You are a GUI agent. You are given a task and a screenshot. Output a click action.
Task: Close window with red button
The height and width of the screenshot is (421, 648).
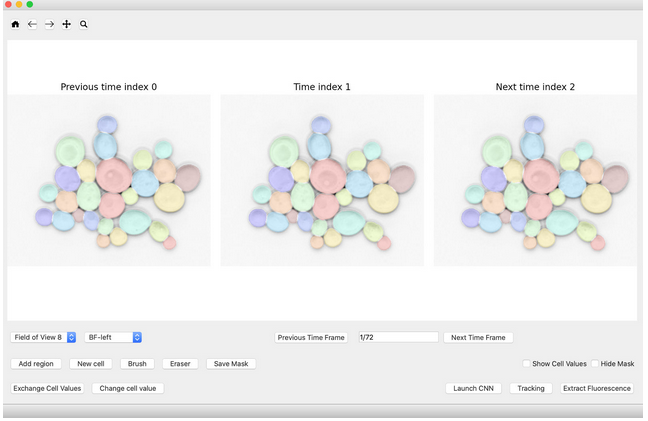point(8,4)
